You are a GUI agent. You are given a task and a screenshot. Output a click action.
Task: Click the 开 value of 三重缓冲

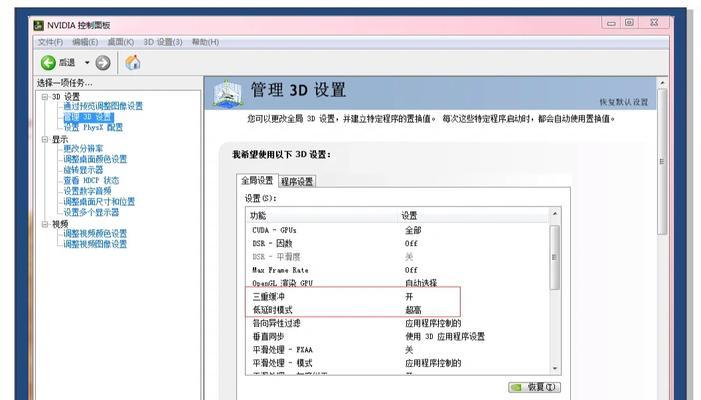(x=409, y=296)
